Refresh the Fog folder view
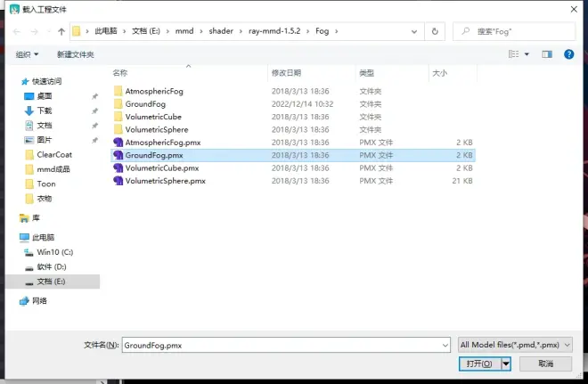 [435, 31]
